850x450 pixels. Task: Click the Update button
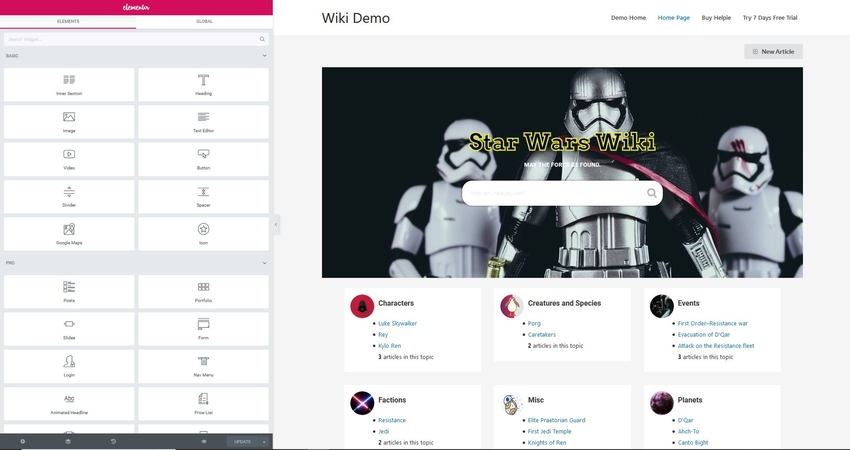(x=243, y=441)
